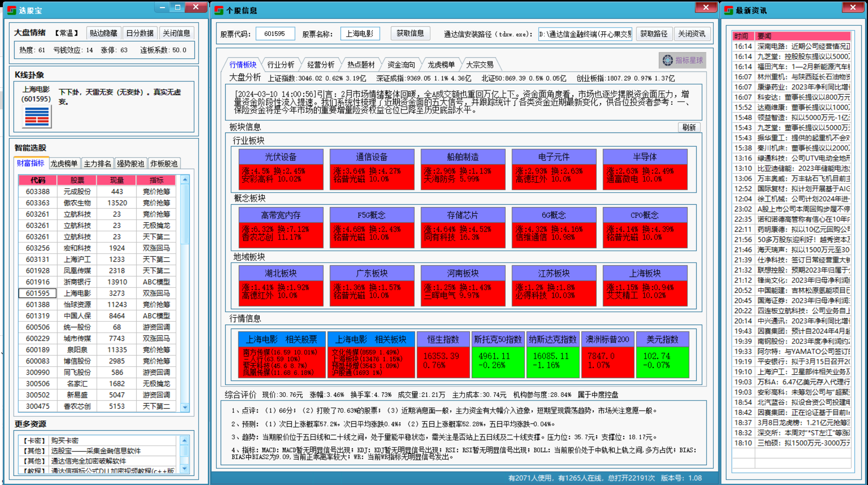Viewport: 868px width, 485px height.
Task: Click the 上海电影 相关股票 tile
Action: tap(281, 354)
